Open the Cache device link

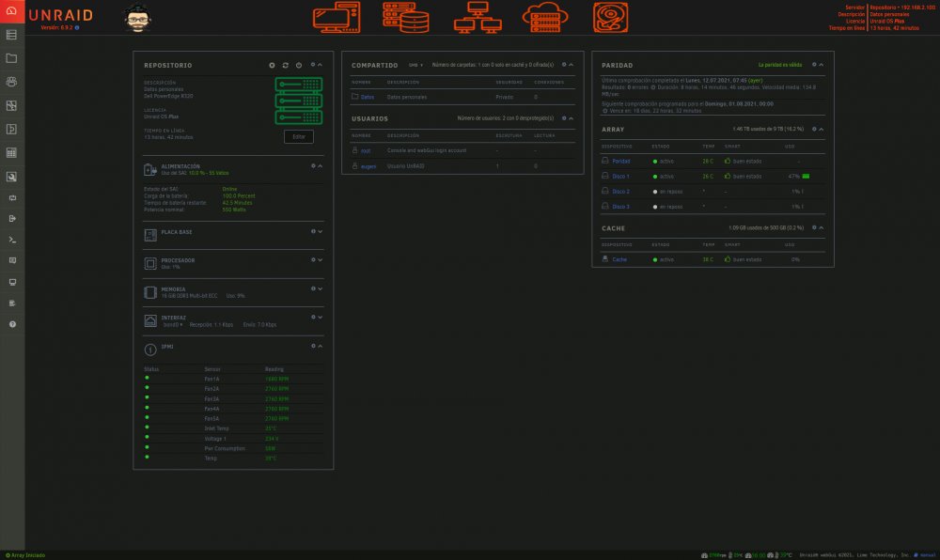(619, 260)
